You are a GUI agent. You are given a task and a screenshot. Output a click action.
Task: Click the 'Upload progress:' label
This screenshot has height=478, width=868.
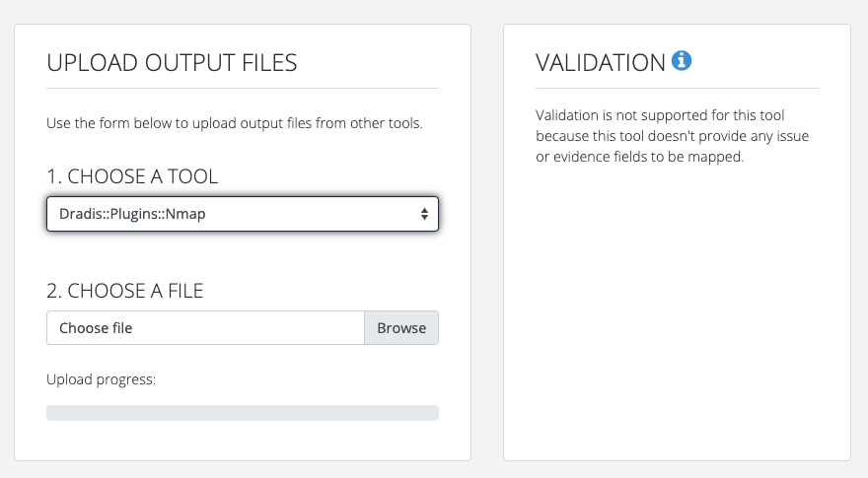(102, 379)
